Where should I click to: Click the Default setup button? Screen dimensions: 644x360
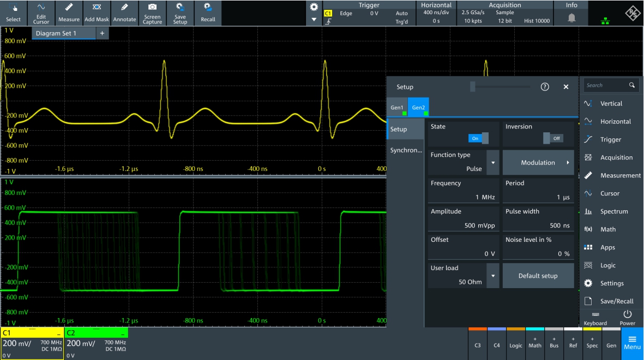(538, 276)
